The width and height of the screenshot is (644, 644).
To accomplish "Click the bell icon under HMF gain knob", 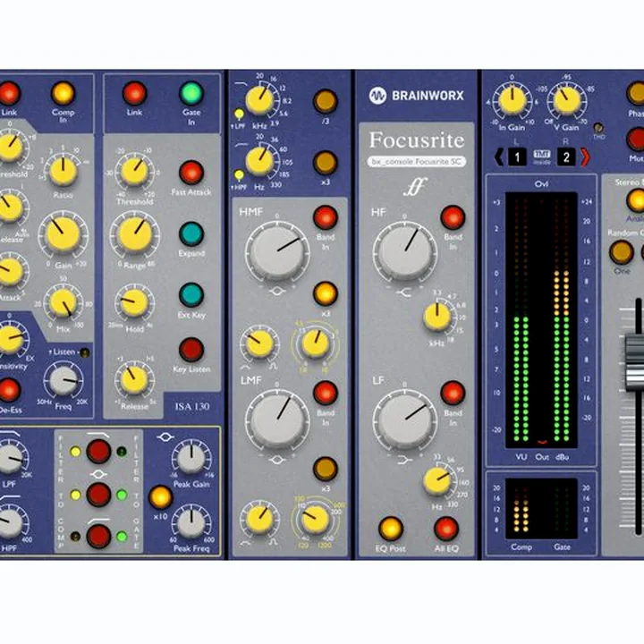I will pyautogui.click(x=277, y=292).
